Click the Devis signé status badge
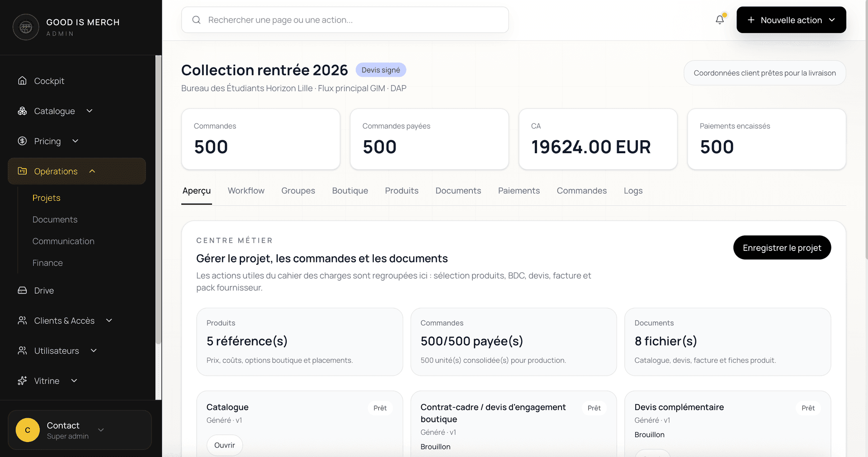 click(x=381, y=70)
